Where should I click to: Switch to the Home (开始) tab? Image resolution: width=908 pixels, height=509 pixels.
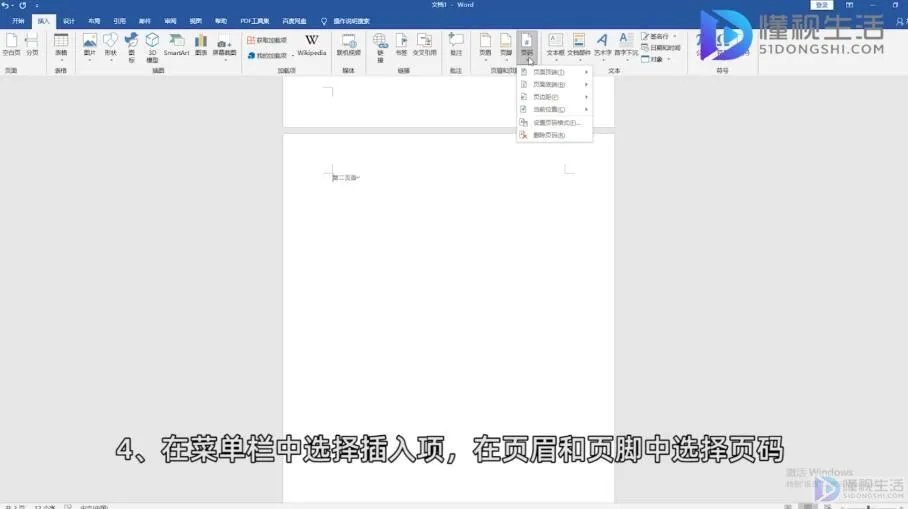[18, 21]
